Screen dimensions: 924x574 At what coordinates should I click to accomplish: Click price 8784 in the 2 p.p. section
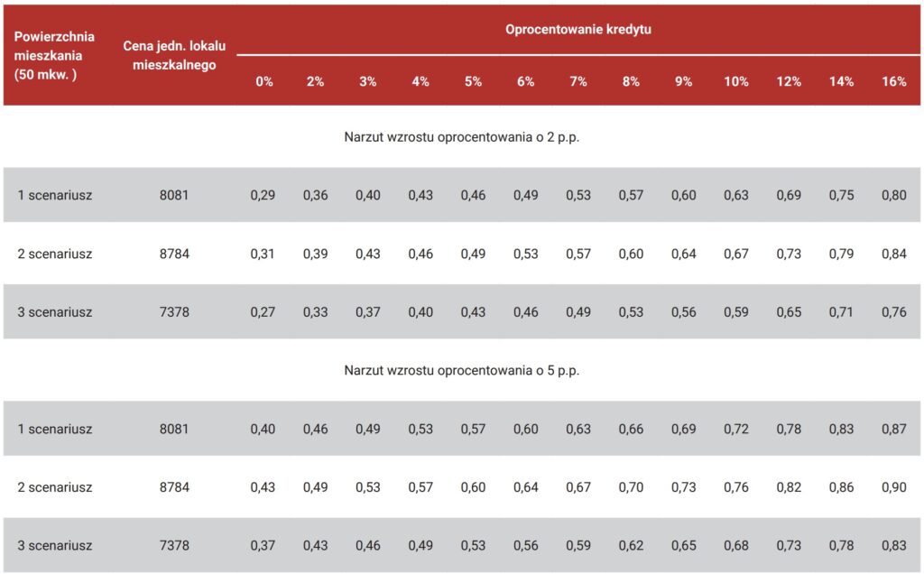coord(174,254)
